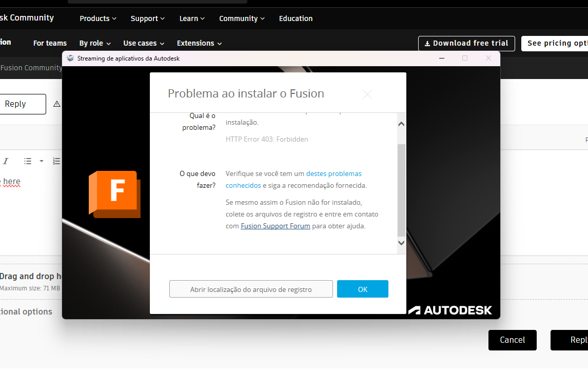This screenshot has width=588, height=372.
Task: Open the Education menu item
Action: coord(296,18)
